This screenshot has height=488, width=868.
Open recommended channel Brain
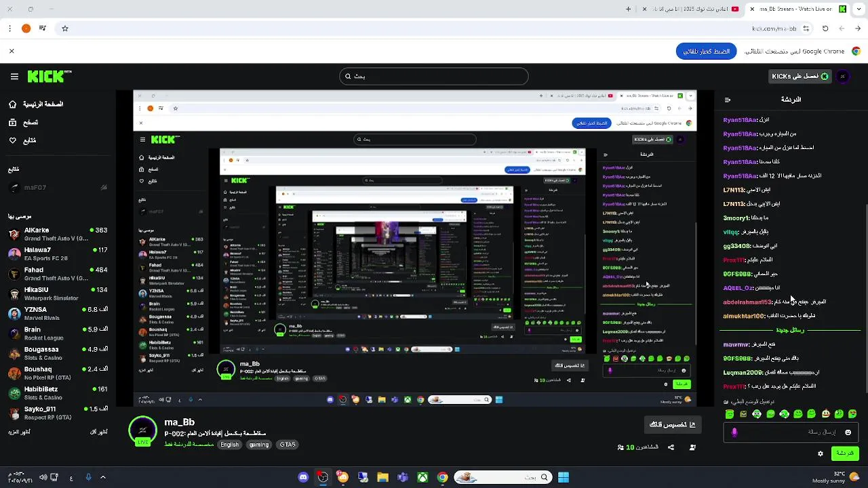(x=58, y=333)
